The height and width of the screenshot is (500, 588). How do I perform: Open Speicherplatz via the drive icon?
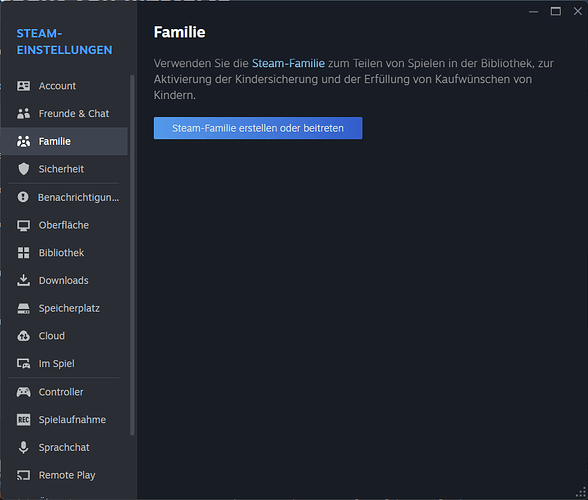click(23, 308)
